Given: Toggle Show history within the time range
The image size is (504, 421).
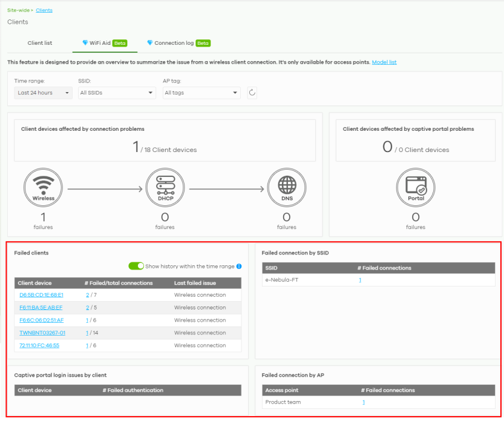Looking at the screenshot, I should coord(136,267).
